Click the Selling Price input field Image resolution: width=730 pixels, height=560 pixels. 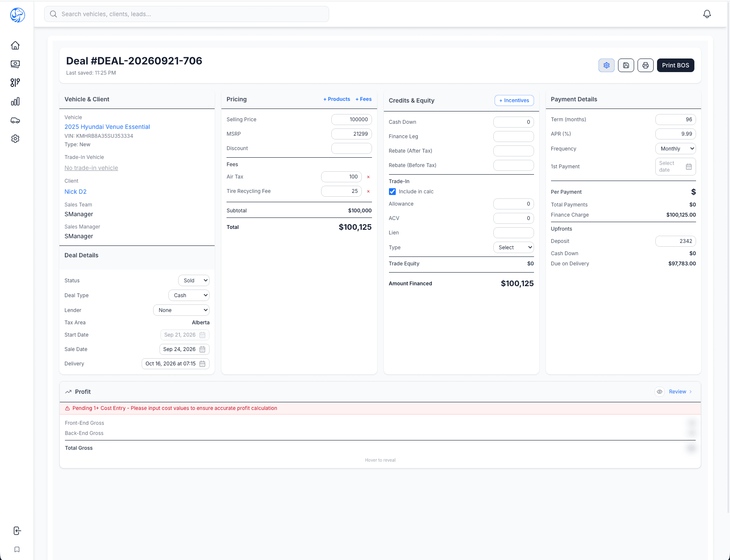[x=352, y=120]
